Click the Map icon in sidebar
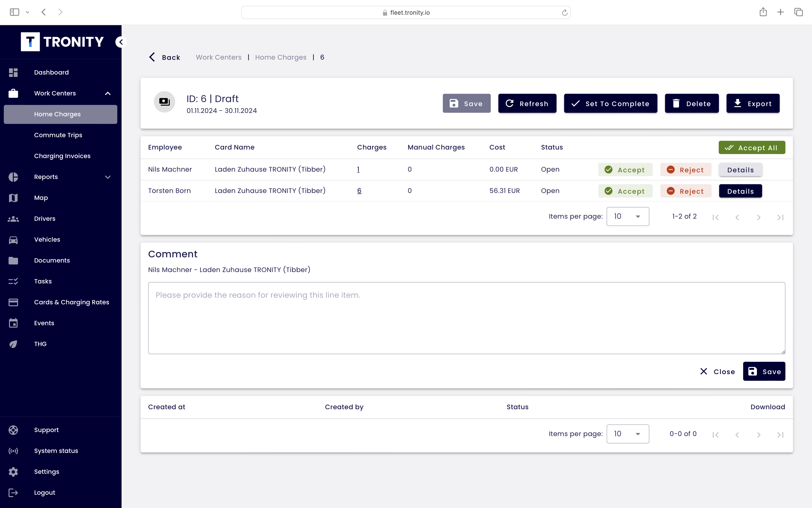The width and height of the screenshot is (812, 508). [13, 198]
